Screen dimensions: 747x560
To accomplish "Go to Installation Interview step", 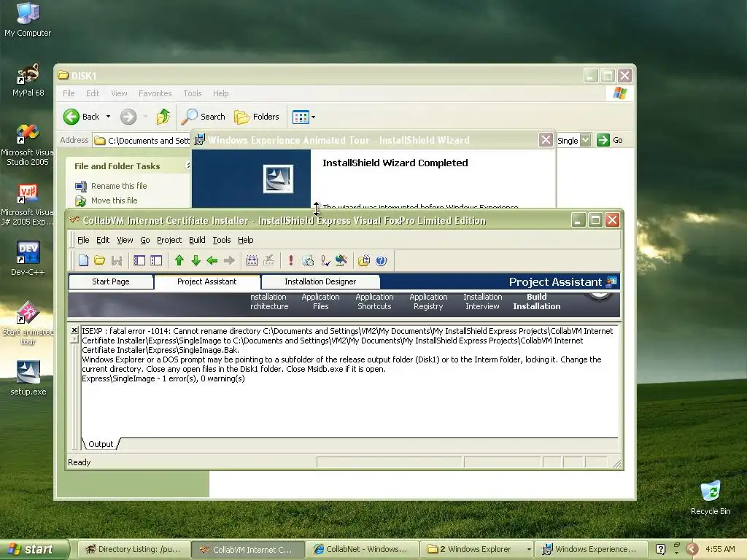I will (x=483, y=301).
